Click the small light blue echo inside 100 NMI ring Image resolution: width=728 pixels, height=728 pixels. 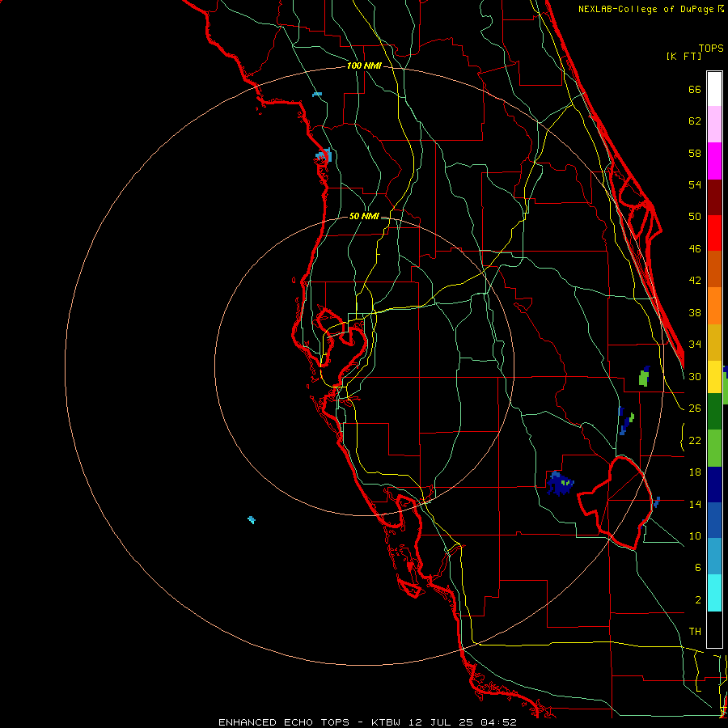(x=317, y=95)
